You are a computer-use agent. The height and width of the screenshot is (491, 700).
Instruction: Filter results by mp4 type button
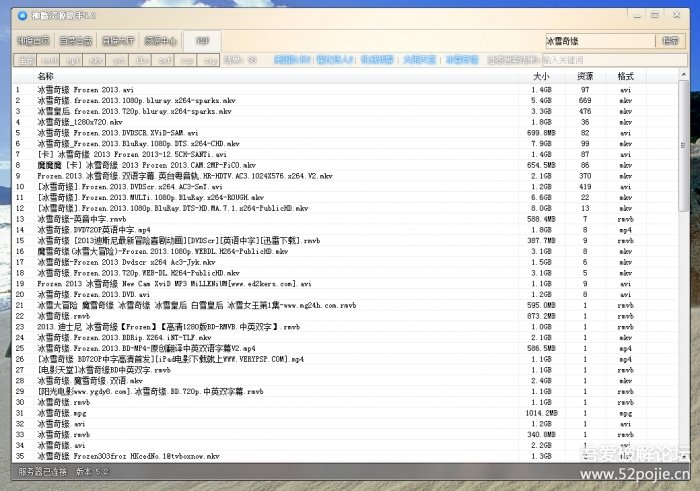pos(73,60)
